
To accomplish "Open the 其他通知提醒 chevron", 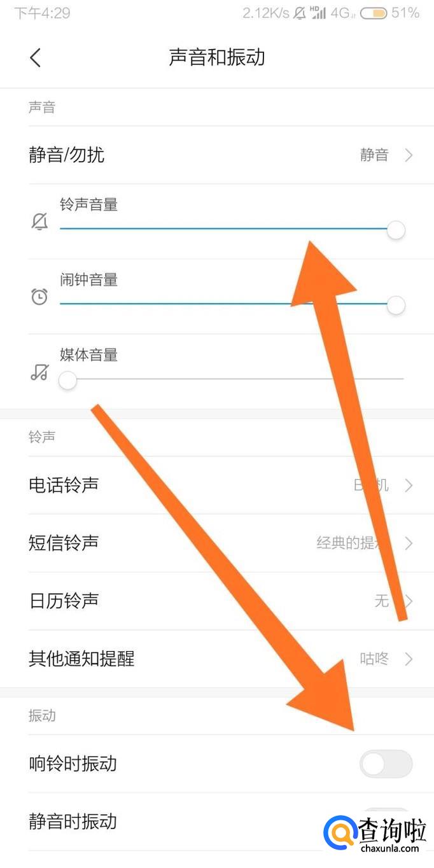I will [409, 659].
